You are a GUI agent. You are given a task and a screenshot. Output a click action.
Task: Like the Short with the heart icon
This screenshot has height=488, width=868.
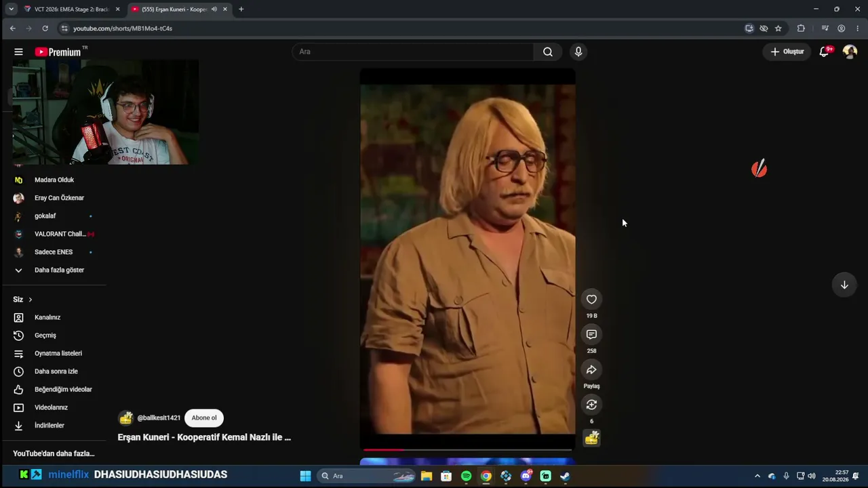(591, 300)
